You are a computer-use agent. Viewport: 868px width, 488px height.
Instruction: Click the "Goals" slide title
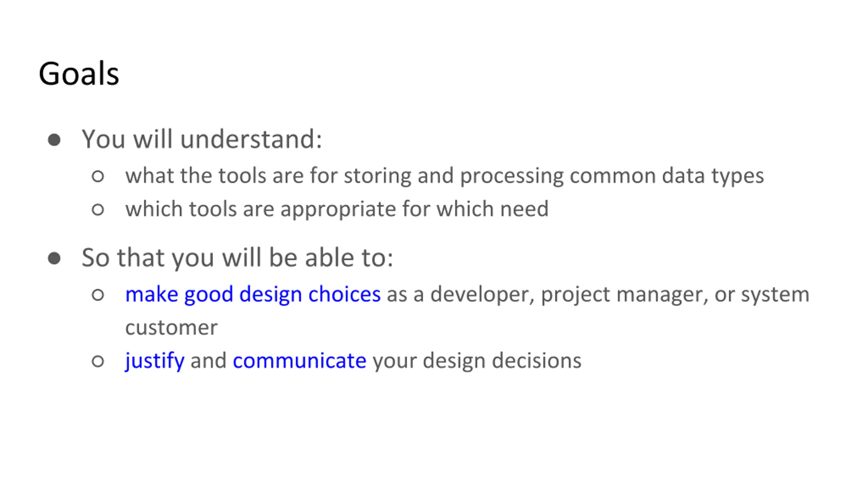(79, 74)
